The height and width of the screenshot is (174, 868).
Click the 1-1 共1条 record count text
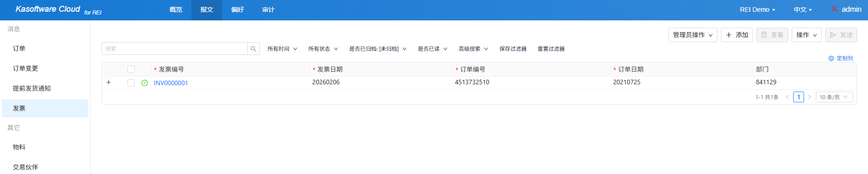click(x=767, y=97)
